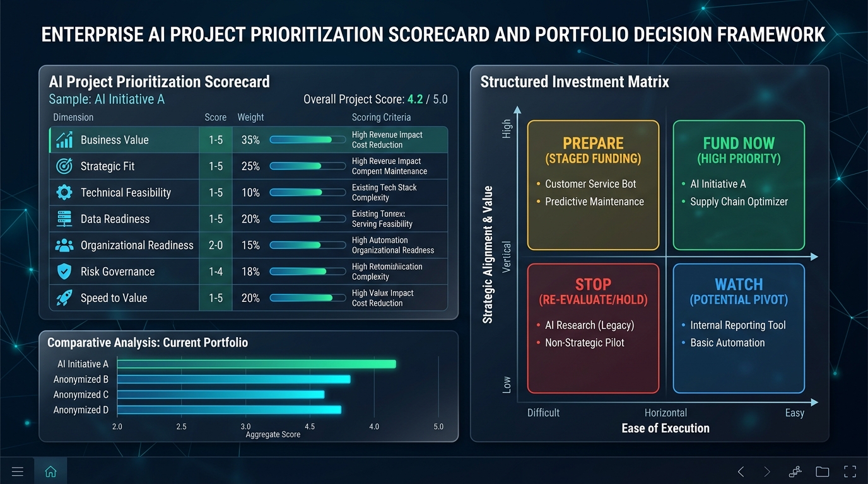
Task: Select the Anonymized B chart label
Action: 81,379
